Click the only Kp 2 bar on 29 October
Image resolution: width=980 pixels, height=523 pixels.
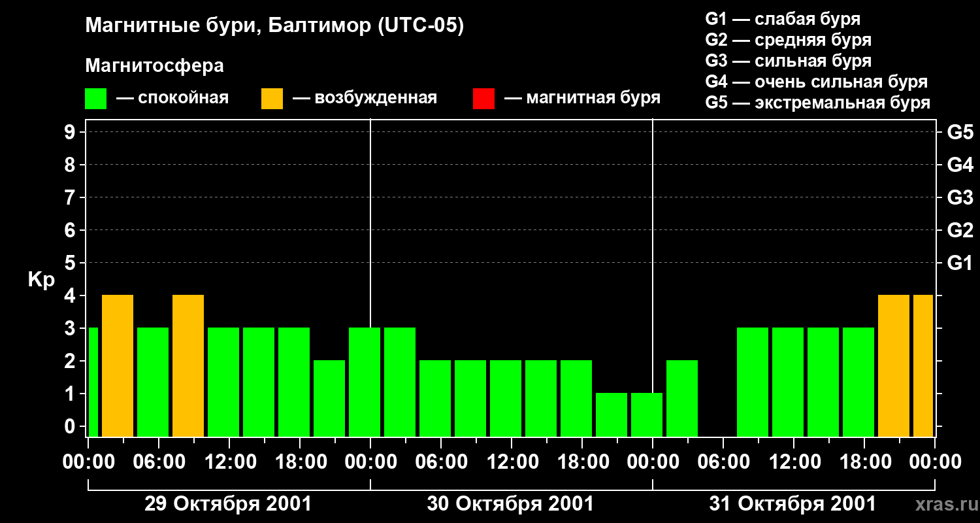tap(329, 398)
